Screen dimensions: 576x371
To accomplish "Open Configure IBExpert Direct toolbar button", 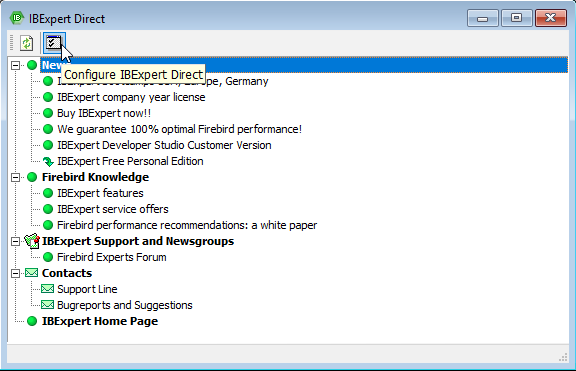I will pyautogui.click(x=54, y=43).
